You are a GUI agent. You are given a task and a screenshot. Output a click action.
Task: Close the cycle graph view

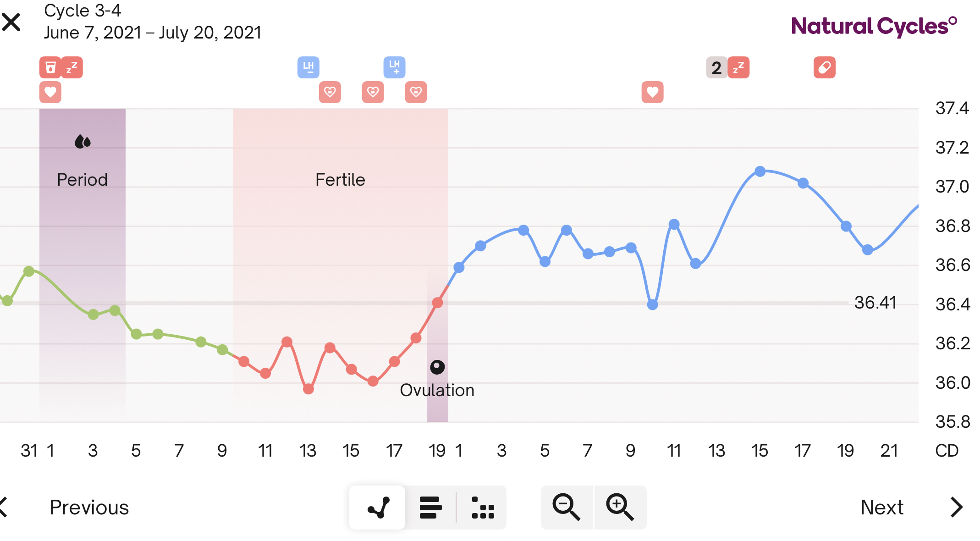11,22
